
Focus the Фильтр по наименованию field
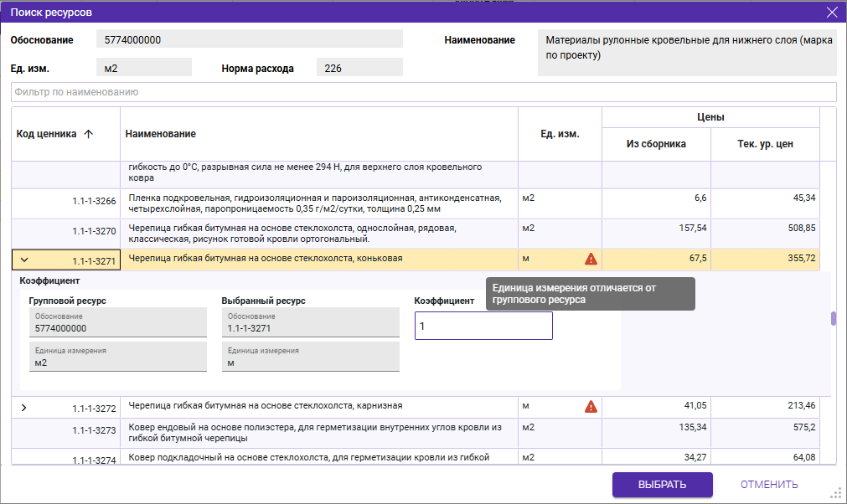[423, 92]
